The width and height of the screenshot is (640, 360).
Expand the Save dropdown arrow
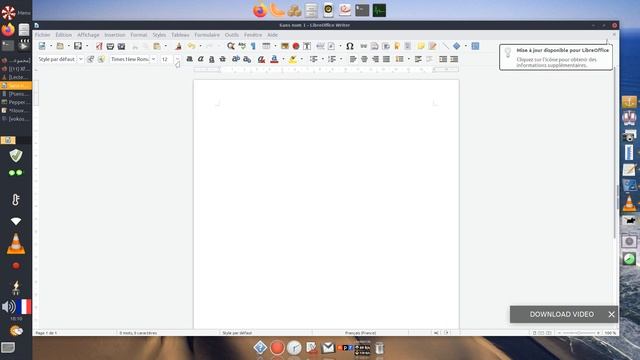click(87, 46)
